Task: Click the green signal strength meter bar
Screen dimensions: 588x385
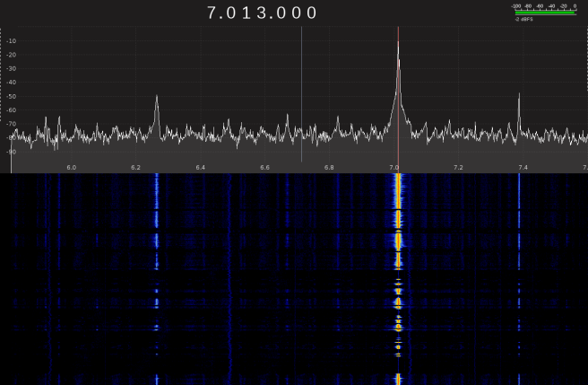Action: [x=545, y=13]
